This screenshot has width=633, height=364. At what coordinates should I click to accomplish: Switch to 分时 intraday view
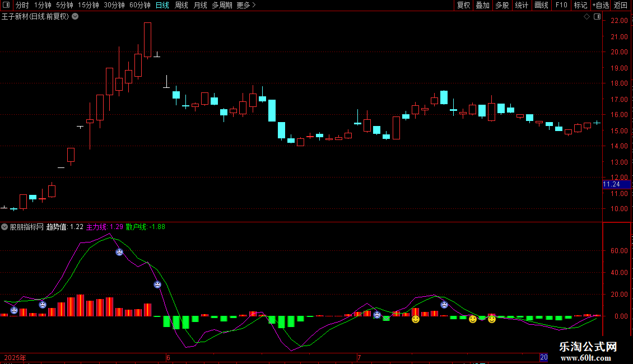22,5
